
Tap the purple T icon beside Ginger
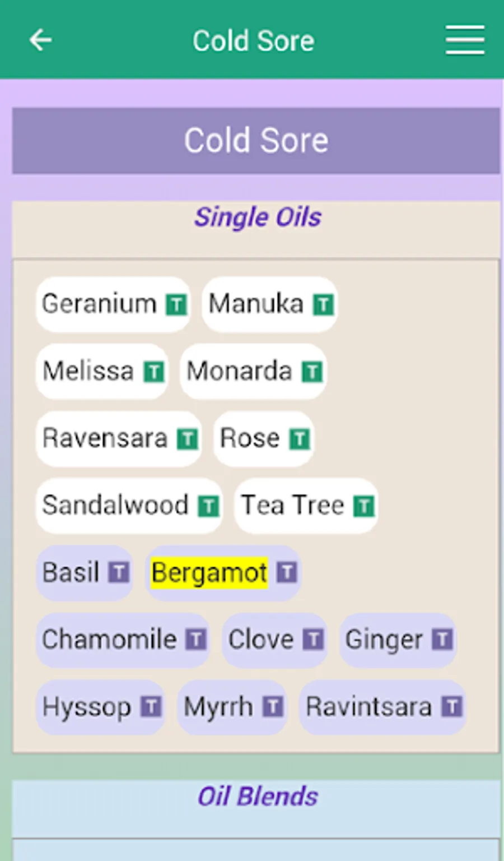(x=442, y=640)
